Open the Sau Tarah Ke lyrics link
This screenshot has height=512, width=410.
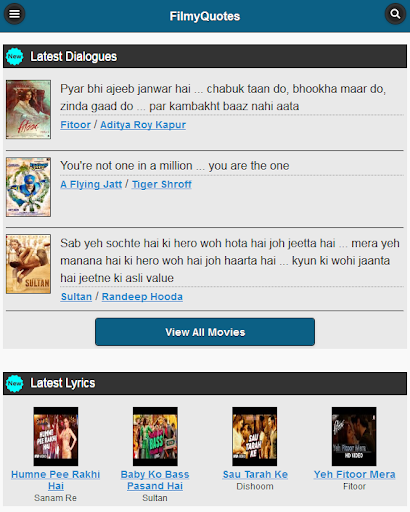(255, 474)
